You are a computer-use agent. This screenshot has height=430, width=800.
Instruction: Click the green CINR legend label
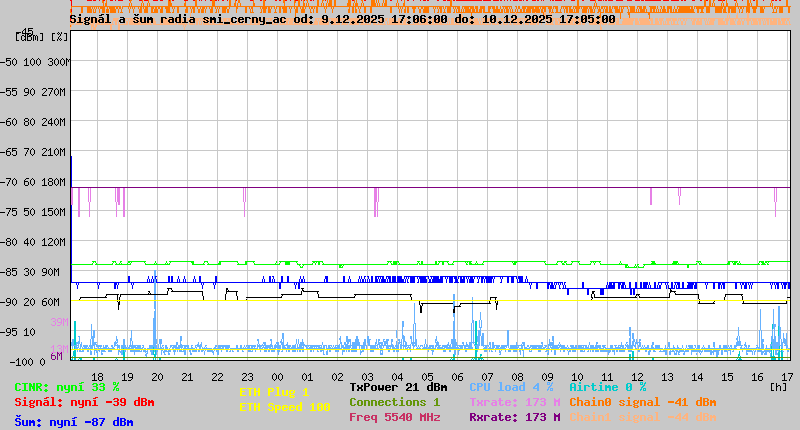click(67, 387)
